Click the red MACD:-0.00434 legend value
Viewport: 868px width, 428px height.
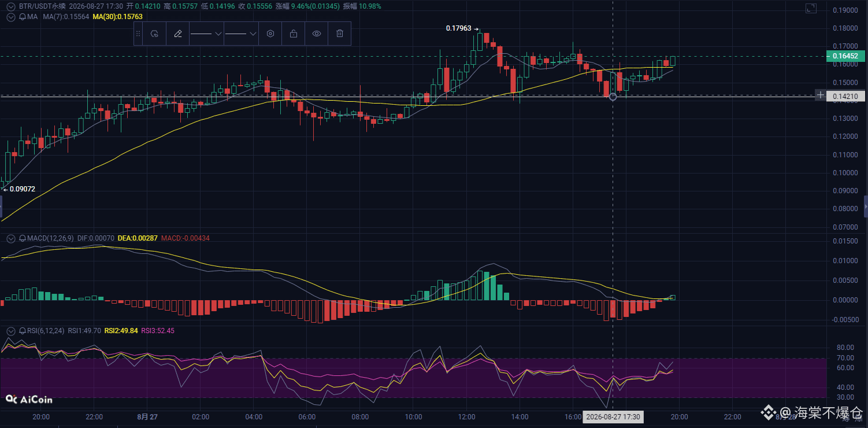click(185, 238)
